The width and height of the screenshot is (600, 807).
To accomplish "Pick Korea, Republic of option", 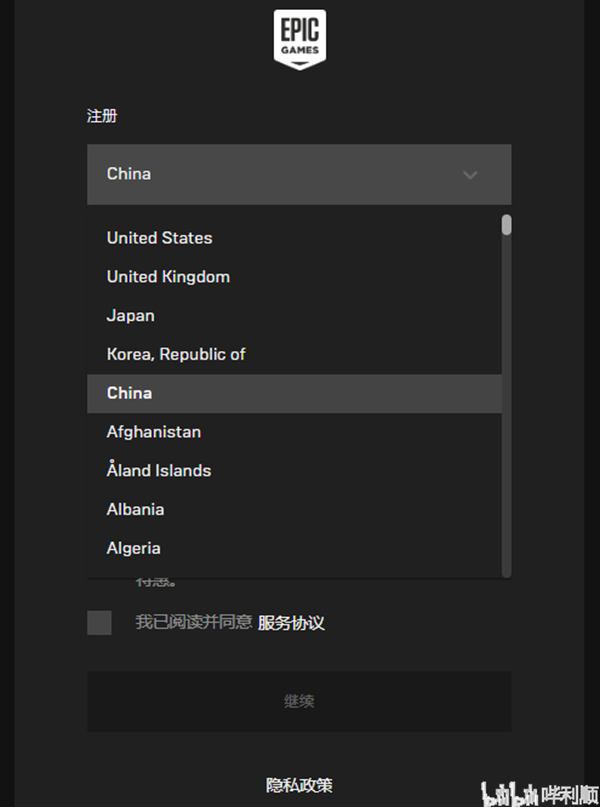I will [294, 355].
